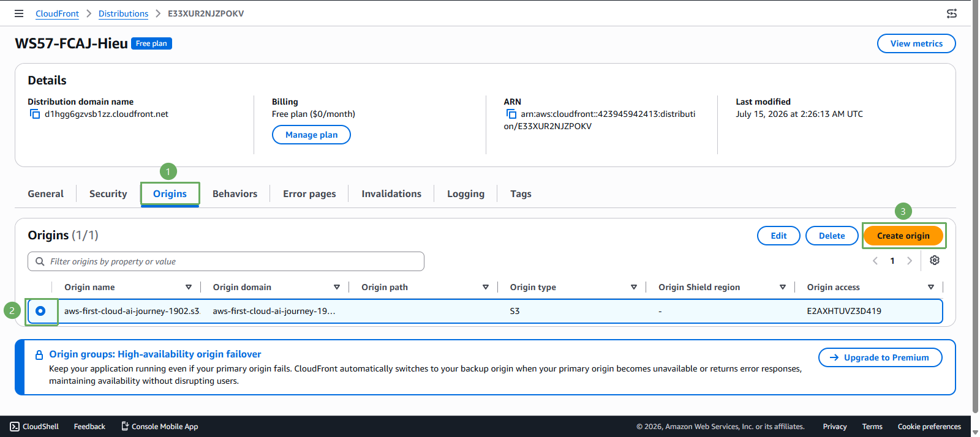Viewport: 980px width, 437px height.
Task: Copy the distribution domain name
Action: pyautogui.click(x=35, y=114)
